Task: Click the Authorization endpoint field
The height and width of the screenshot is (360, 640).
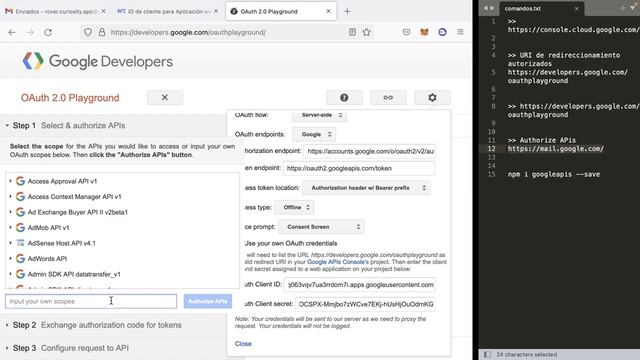Action: coord(369,151)
